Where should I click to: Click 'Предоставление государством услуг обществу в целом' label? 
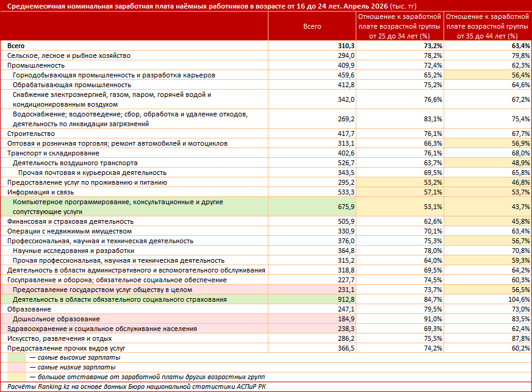coord(102,290)
